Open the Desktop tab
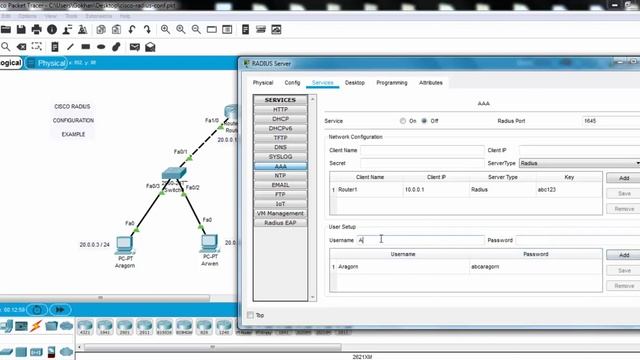Image resolution: width=640 pixels, height=360 pixels. click(x=355, y=82)
